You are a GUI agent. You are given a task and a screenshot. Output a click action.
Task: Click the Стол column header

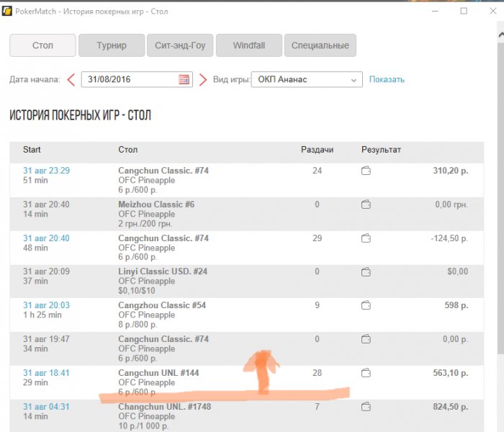128,150
